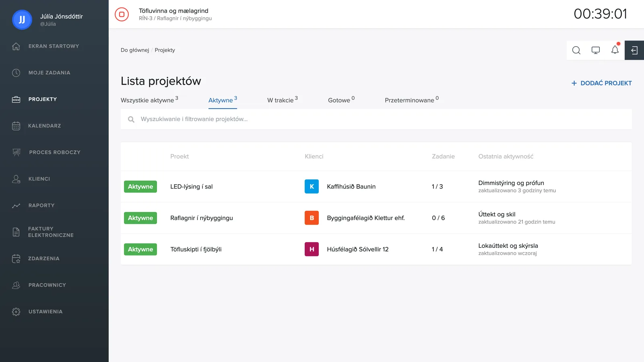The width and height of the screenshot is (644, 362).
Task: Click the clock icon beside Moje zadania
Action: coord(16,73)
